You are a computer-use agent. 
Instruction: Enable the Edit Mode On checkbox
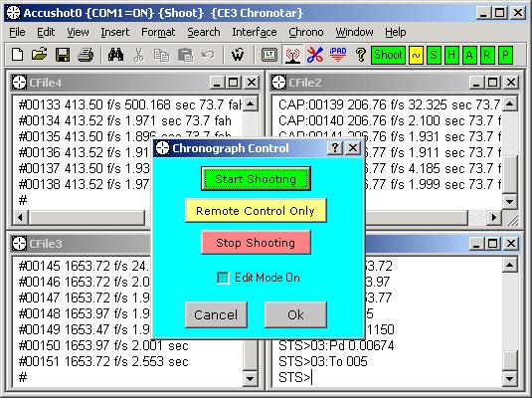tap(223, 278)
